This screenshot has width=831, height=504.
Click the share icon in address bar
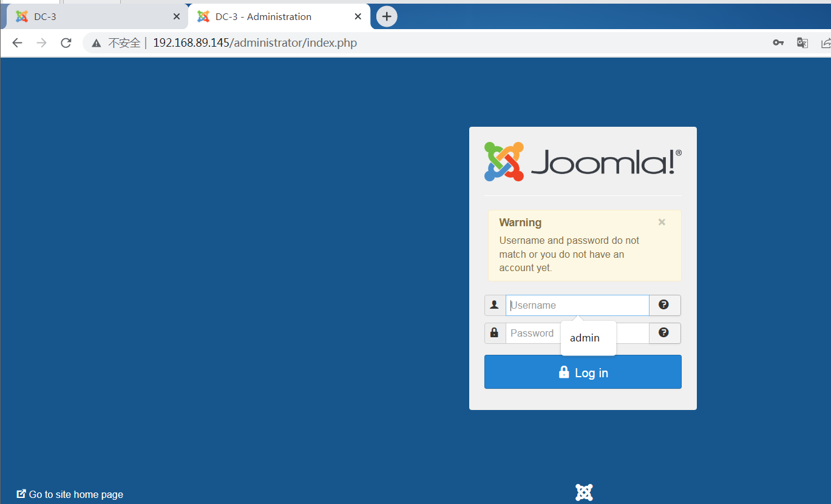tap(826, 42)
